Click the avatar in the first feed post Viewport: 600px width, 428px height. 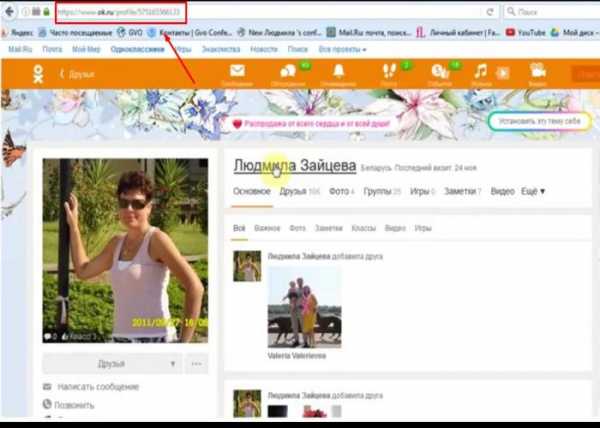(247, 266)
